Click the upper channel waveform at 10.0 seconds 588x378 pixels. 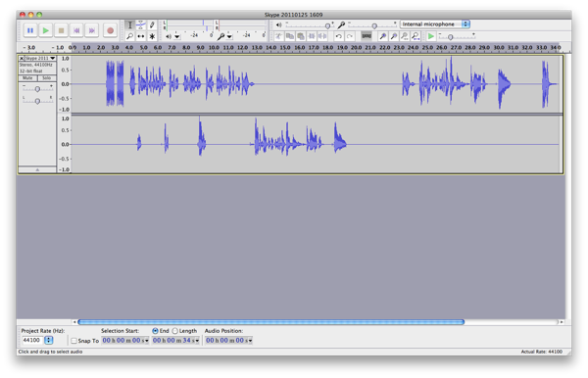[214, 84]
